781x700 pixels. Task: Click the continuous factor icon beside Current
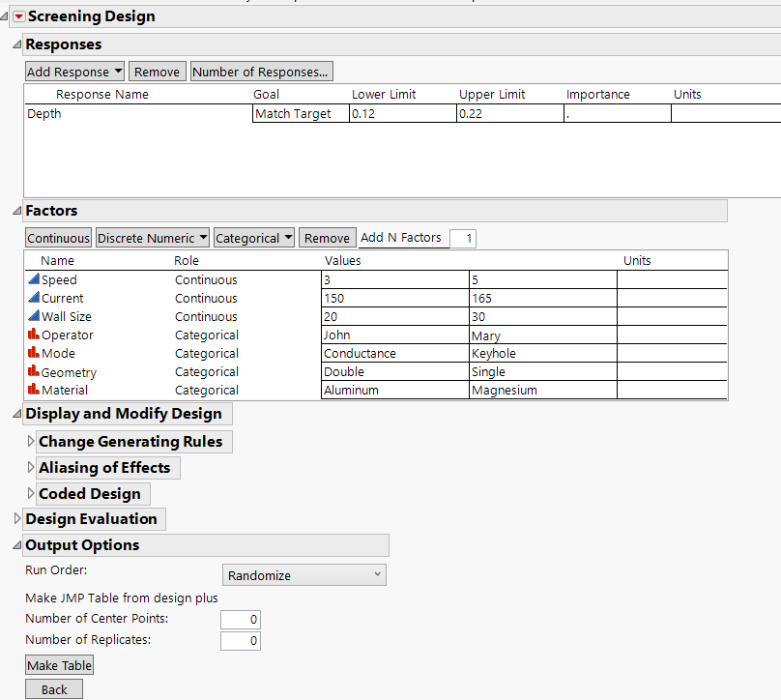[33, 298]
